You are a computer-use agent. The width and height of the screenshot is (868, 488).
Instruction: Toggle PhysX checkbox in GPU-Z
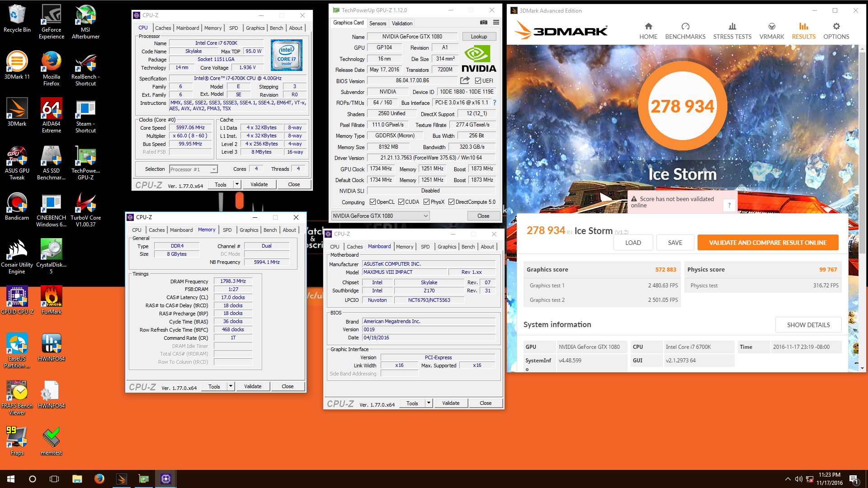point(426,202)
